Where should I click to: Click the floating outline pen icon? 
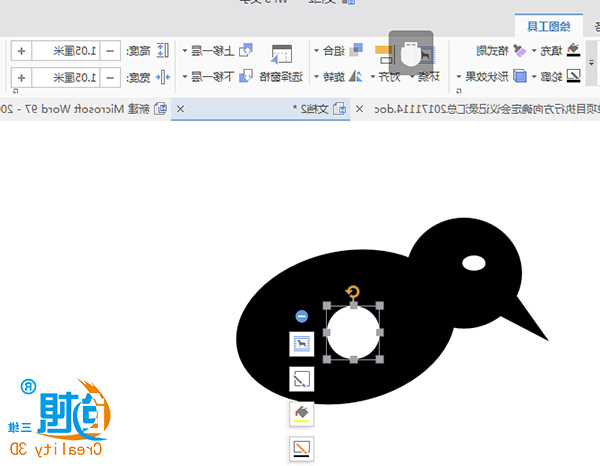point(301,447)
